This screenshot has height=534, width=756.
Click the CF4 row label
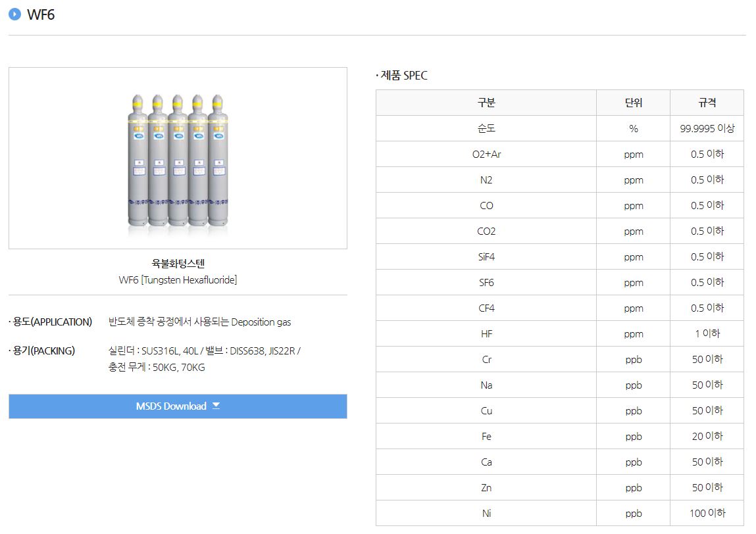(486, 308)
